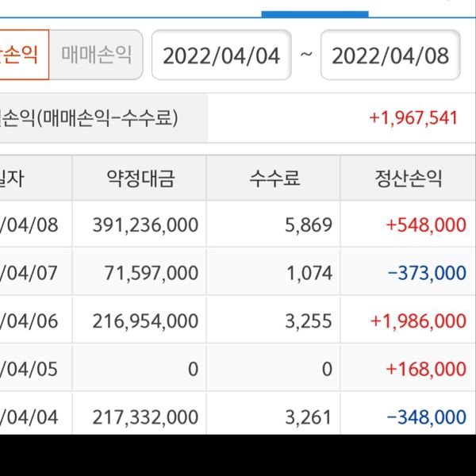Open the start date field 2022/04/04
Image resolution: width=476 pixels, height=476 pixels.
click(221, 56)
